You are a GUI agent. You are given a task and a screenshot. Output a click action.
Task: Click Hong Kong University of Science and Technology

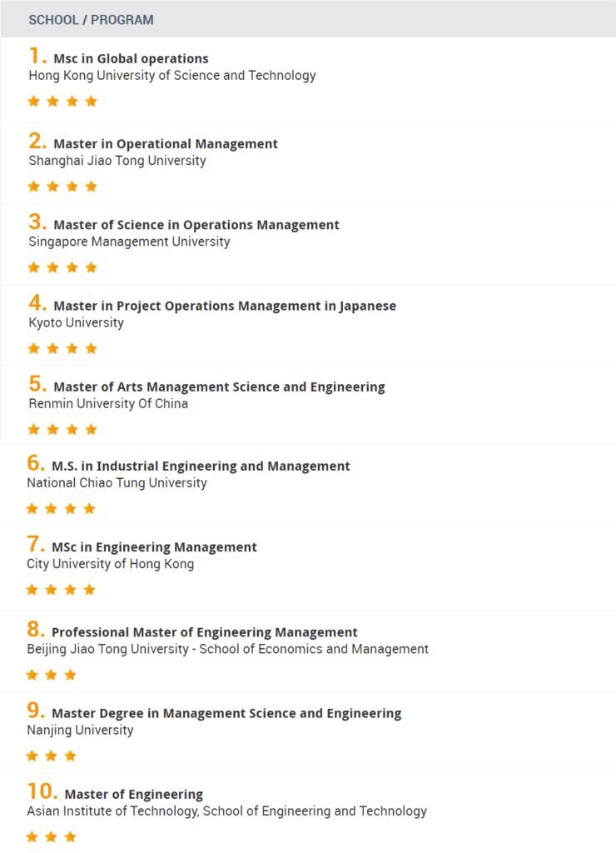pos(172,76)
